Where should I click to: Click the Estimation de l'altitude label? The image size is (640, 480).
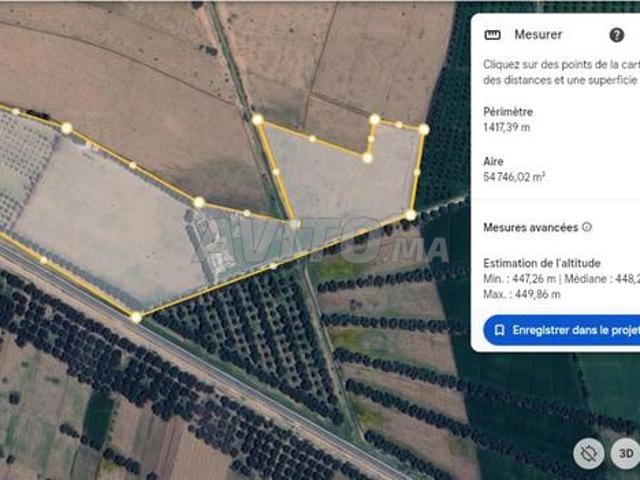pos(542,263)
